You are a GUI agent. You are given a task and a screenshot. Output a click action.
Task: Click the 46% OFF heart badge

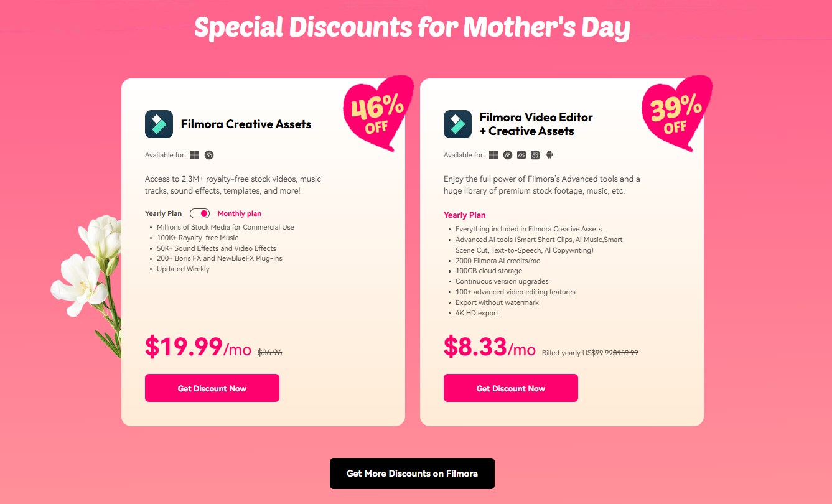pos(378,113)
